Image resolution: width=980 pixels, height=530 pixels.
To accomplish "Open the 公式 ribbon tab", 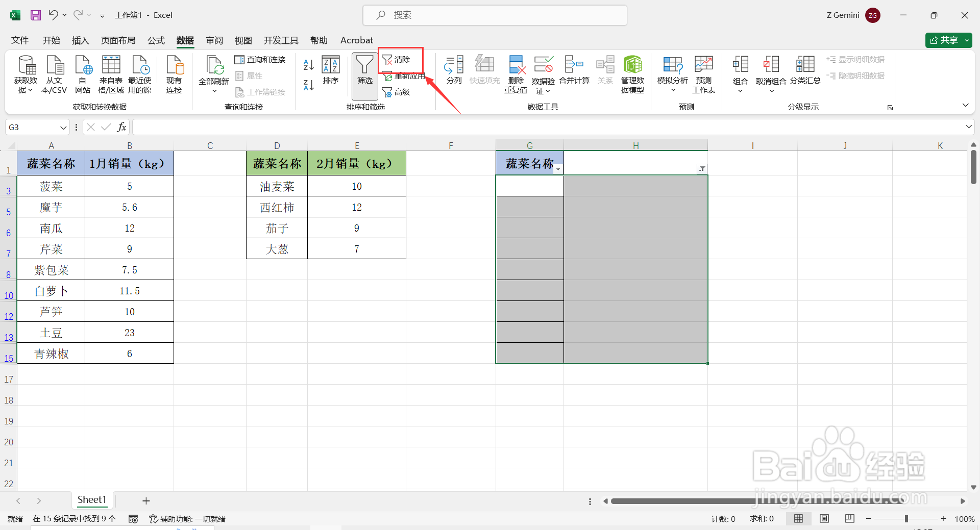I will click(156, 40).
